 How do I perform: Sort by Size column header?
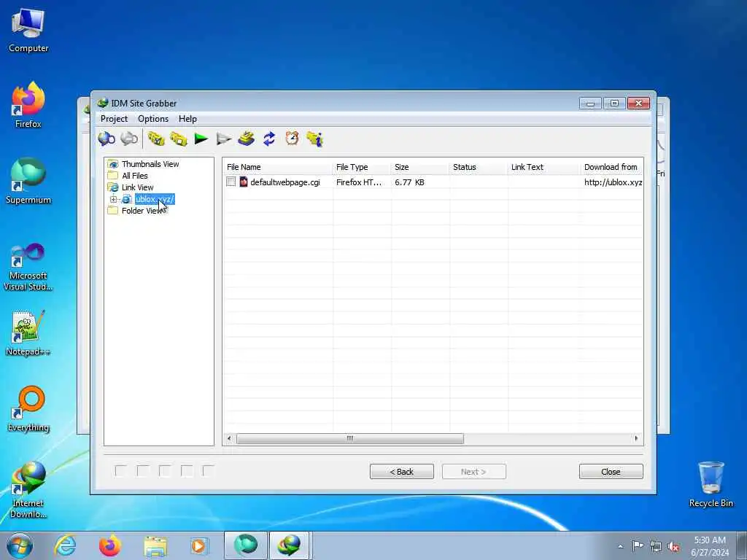[x=420, y=167]
